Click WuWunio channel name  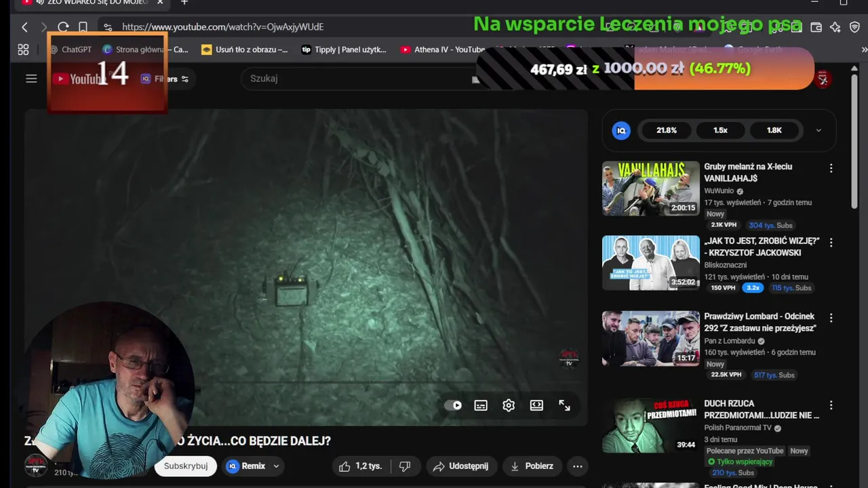tap(719, 191)
